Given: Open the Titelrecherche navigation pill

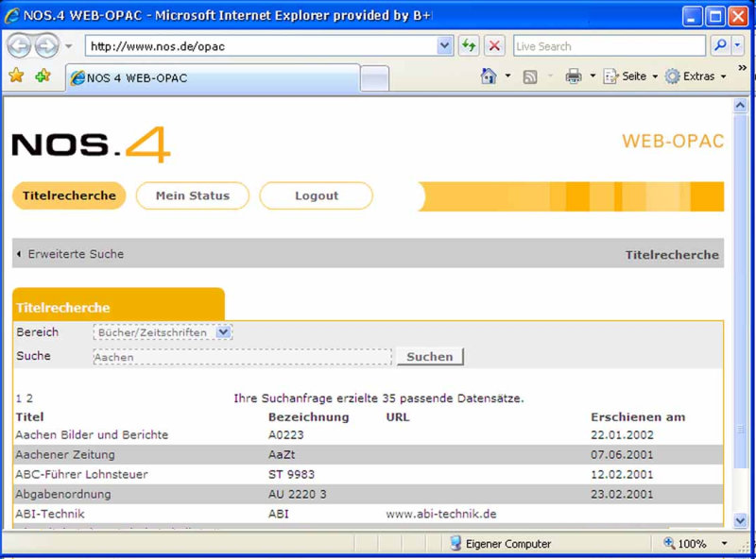Looking at the screenshot, I should [69, 195].
